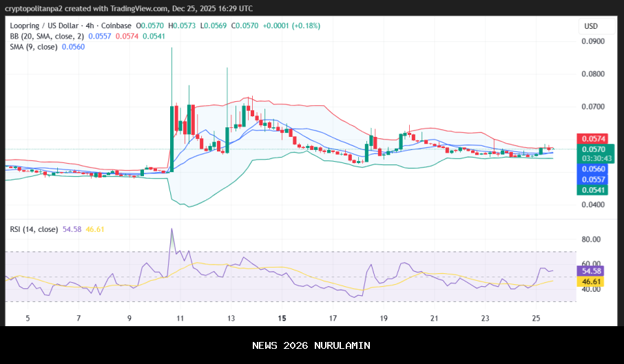Click the 0.0900 price scale label

tap(592, 41)
